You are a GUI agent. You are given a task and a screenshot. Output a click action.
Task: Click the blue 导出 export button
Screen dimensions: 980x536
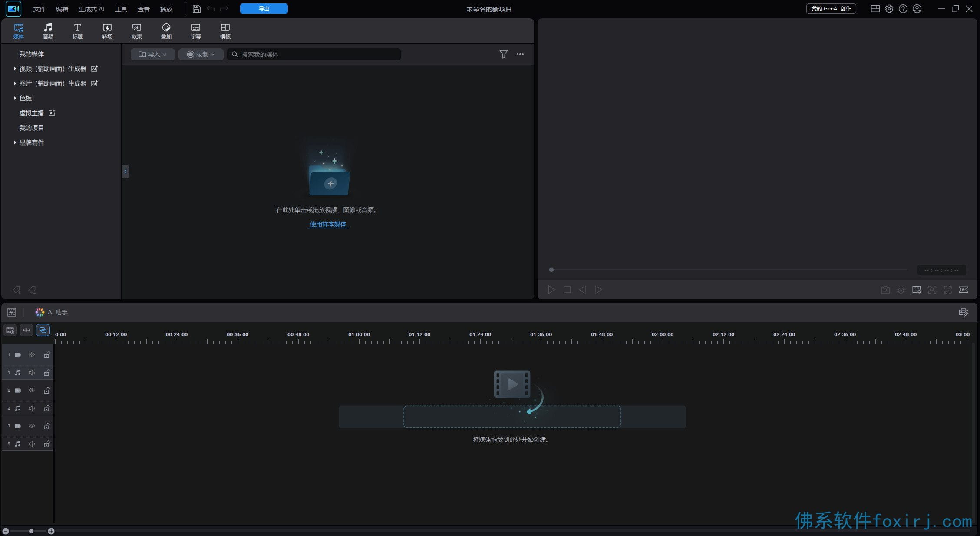(x=264, y=9)
